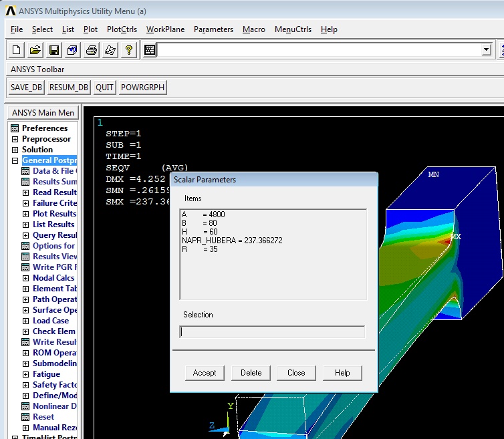Click the Pan-Zoom-Rotate toolbar icon

pyautogui.click(x=72, y=50)
